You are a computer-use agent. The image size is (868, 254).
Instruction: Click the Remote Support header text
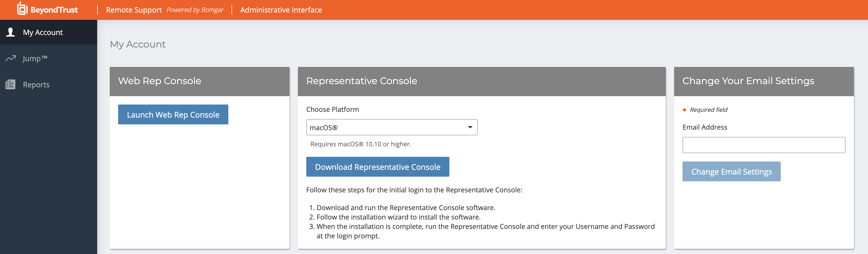[x=134, y=10]
